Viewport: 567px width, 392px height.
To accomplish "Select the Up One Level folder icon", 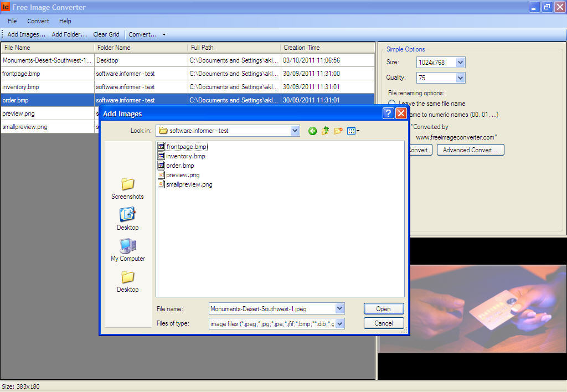I will pos(325,131).
